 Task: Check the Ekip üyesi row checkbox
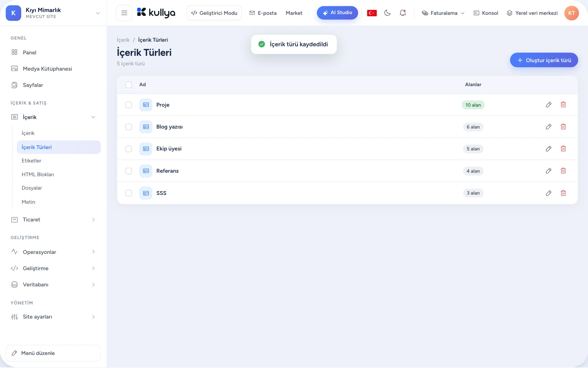(129, 149)
